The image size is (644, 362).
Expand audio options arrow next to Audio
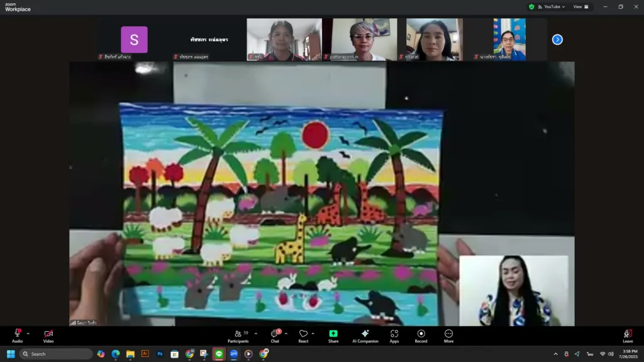pos(28,334)
